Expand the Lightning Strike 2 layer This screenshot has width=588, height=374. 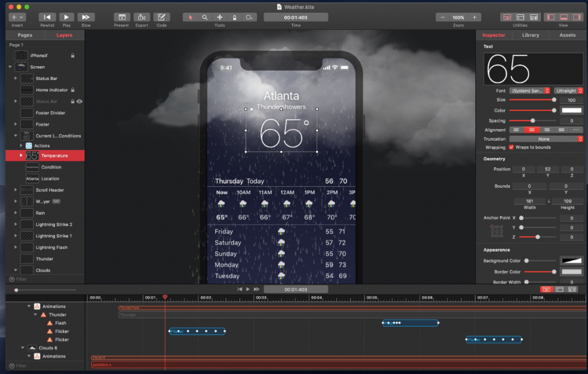point(16,224)
